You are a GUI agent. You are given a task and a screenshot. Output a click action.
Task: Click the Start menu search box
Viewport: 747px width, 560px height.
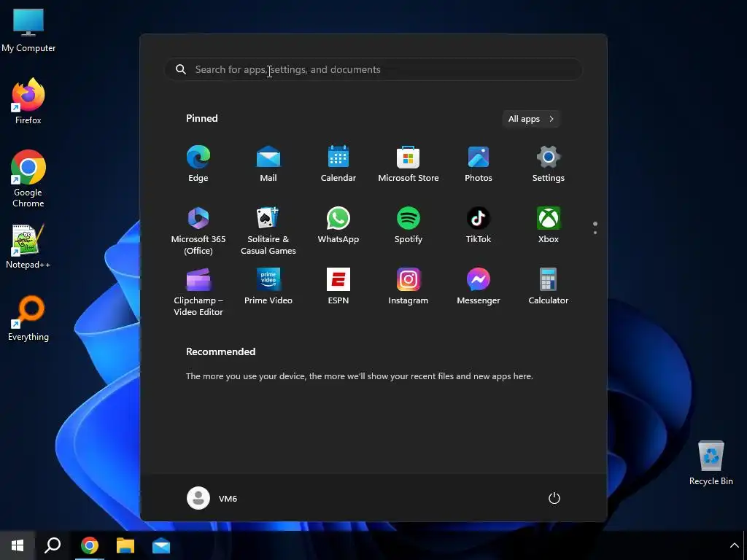373,69
